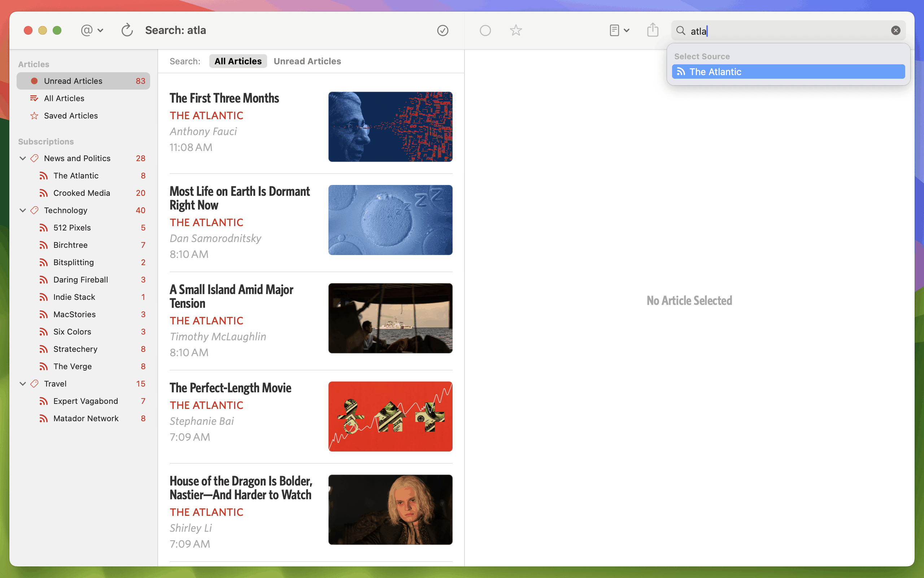Click The Verge RSS icon
Screen dimensions: 924x578
pos(44,366)
